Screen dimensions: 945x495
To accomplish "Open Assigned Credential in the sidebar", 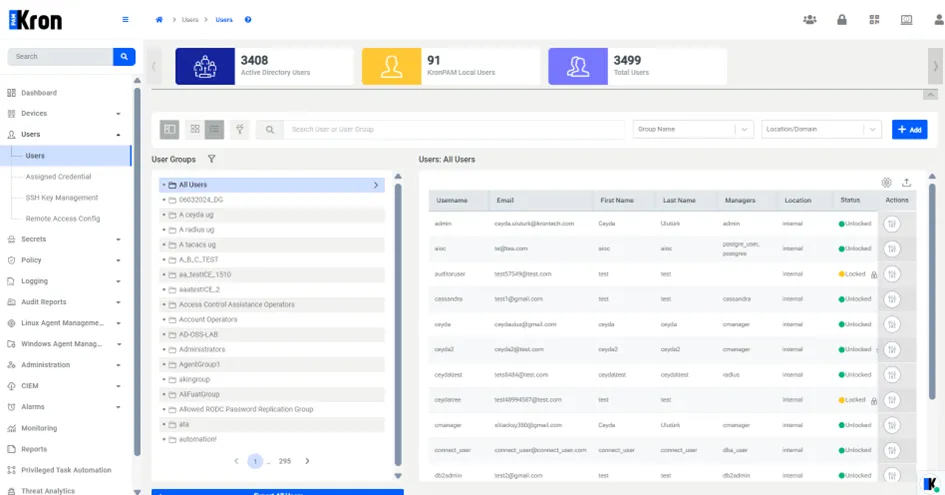I will pos(58,177).
